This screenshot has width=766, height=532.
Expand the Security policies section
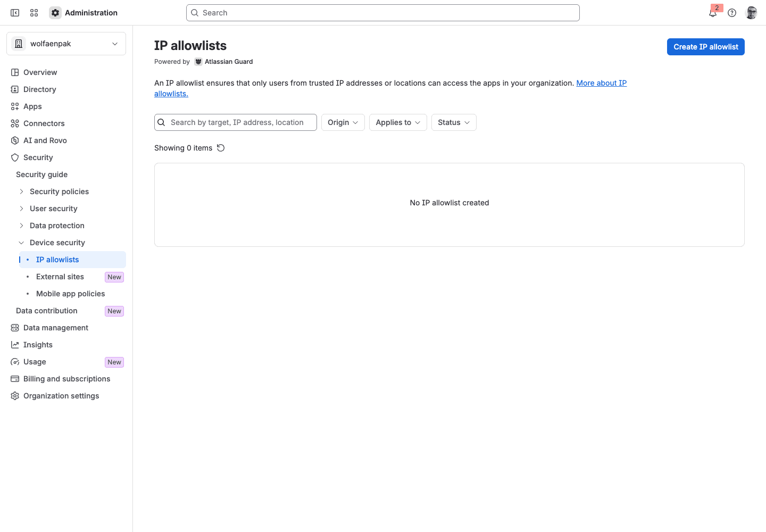coord(21,192)
